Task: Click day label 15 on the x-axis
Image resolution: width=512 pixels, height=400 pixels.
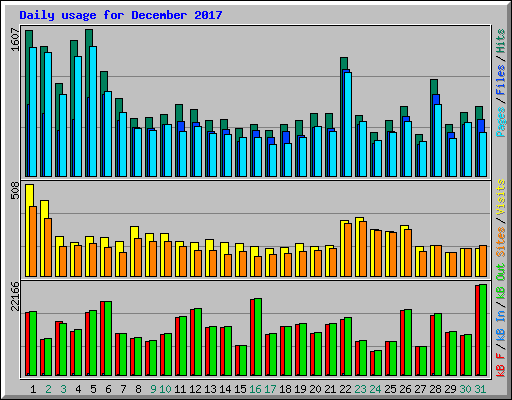Action: point(240,389)
